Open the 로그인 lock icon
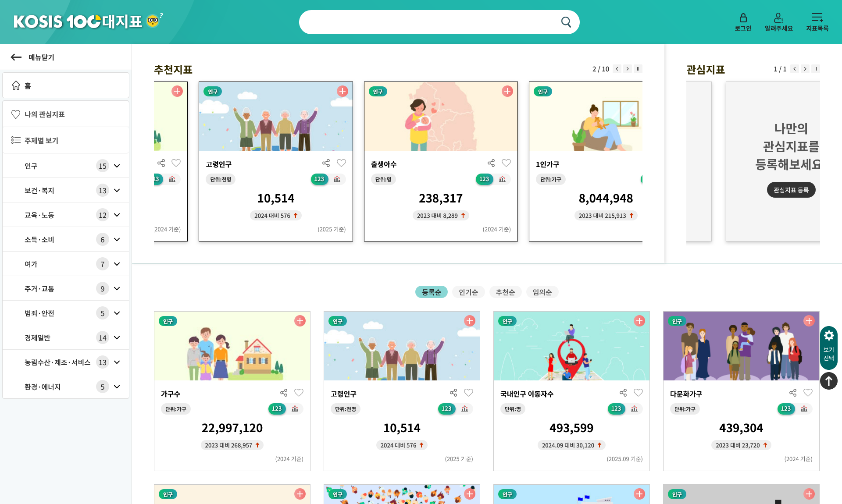Screen dimensions: 842x504 coord(743,18)
